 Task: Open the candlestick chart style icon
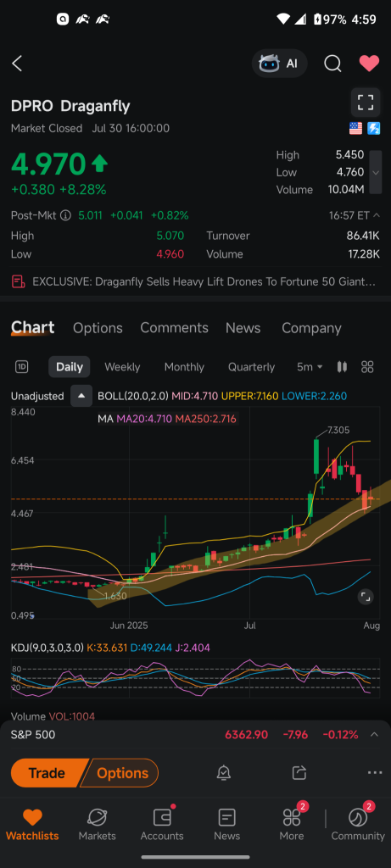342,366
